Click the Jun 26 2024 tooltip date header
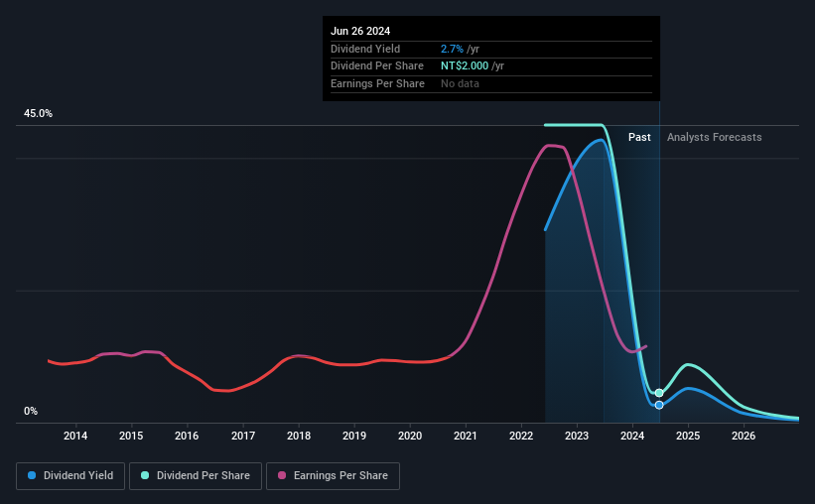The width and height of the screenshot is (815, 504). (360, 31)
